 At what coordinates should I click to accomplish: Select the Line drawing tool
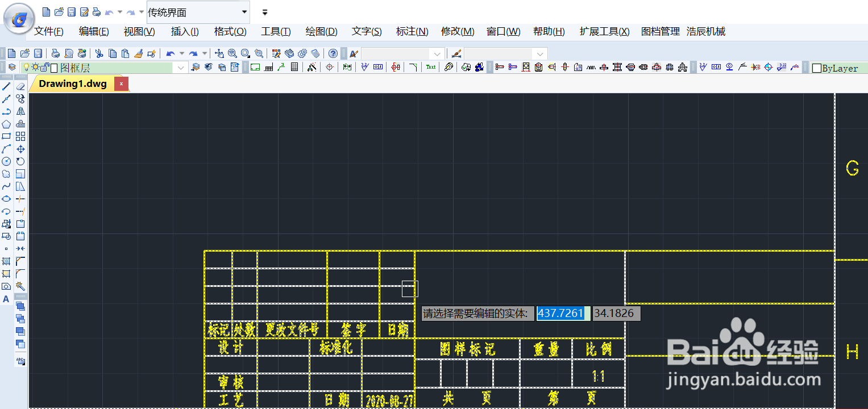(x=7, y=86)
